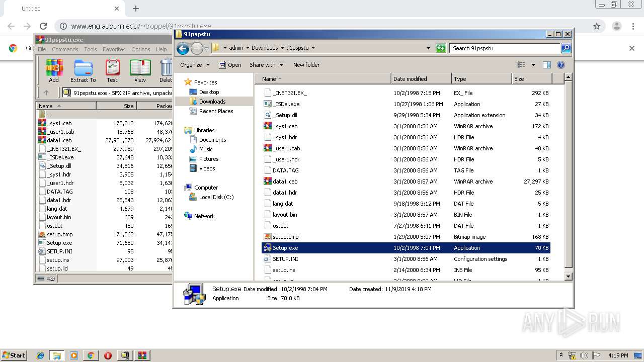Open recent pages dropdown next to forward
The image size is (644, 362).
pos(206,49)
